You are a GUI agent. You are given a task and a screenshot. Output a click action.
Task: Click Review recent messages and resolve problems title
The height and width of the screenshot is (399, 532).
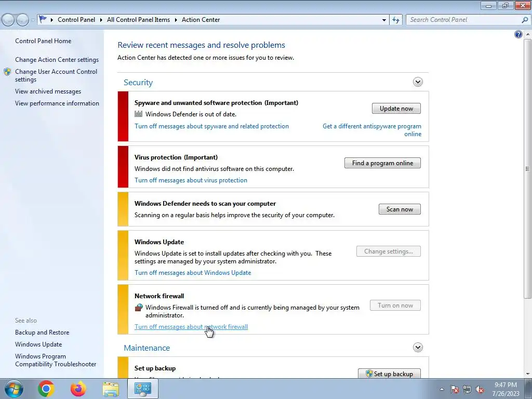[x=201, y=45]
